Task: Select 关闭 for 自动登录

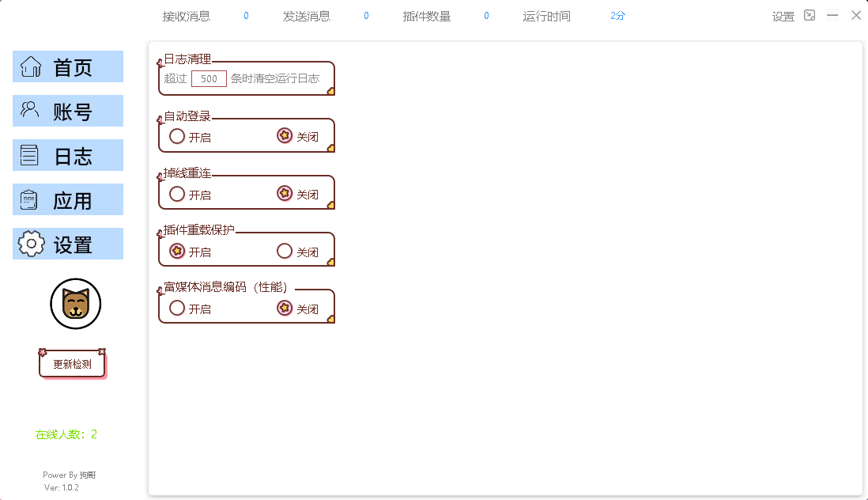Action: (285, 136)
